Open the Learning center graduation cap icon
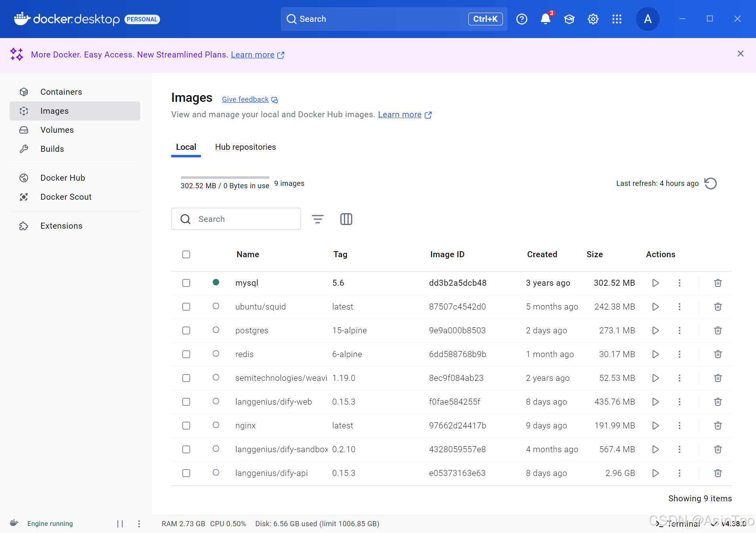 [x=569, y=19]
